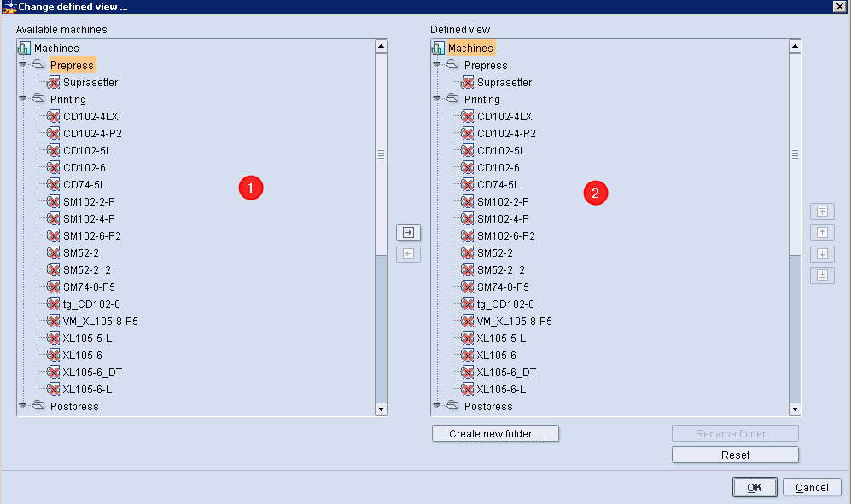851x504 pixels.
Task: Click the right-arrow icon to move machine
Action: pos(408,232)
